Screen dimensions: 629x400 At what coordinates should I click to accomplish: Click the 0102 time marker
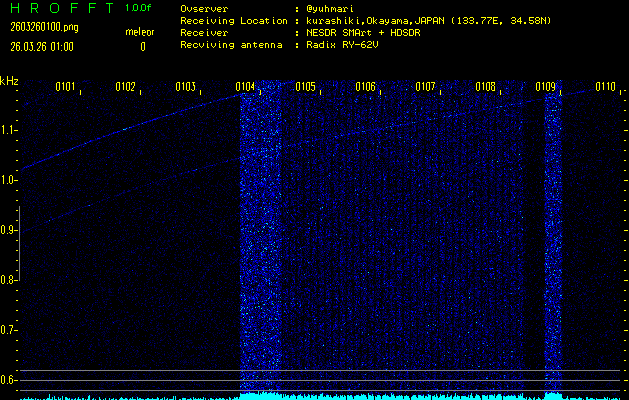point(125,87)
